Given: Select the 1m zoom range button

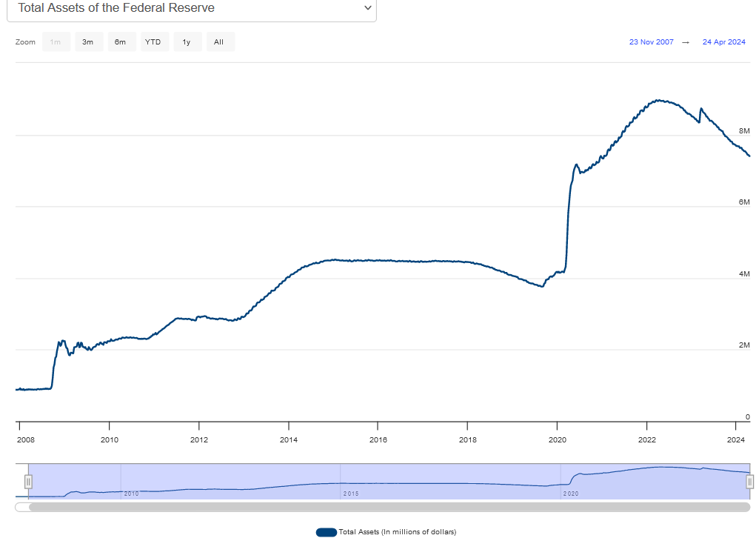Looking at the screenshot, I should point(56,42).
